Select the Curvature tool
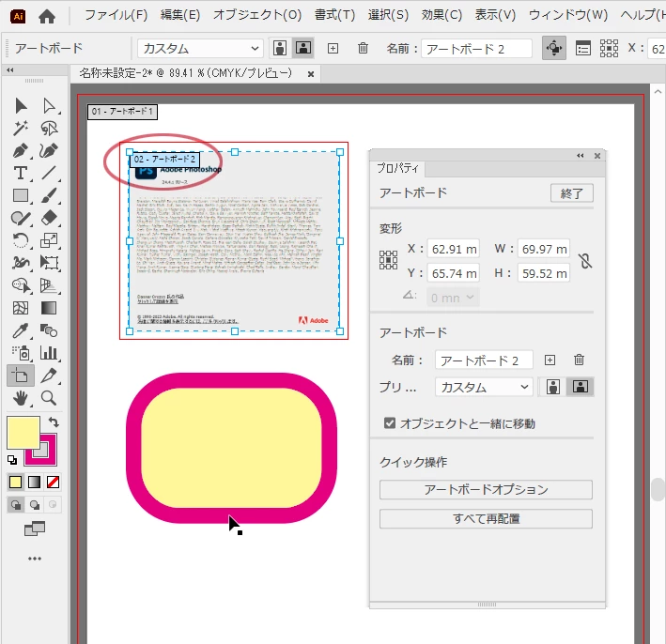 point(49,151)
